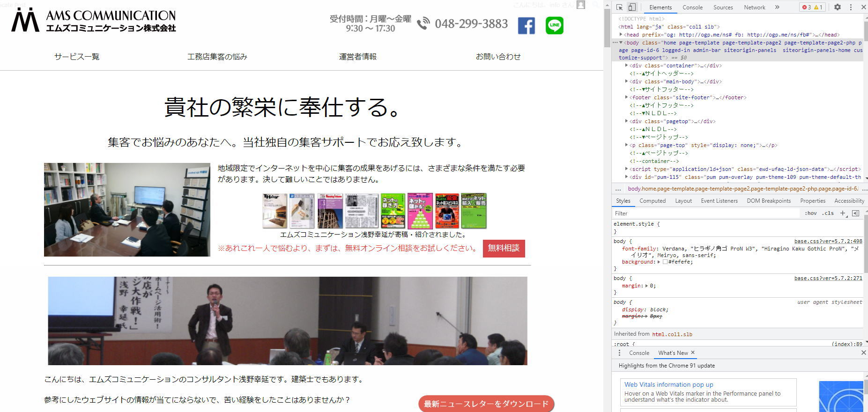Screen dimensions: 868x412
Task: Click the AMS Communication logo
Action: (x=94, y=21)
